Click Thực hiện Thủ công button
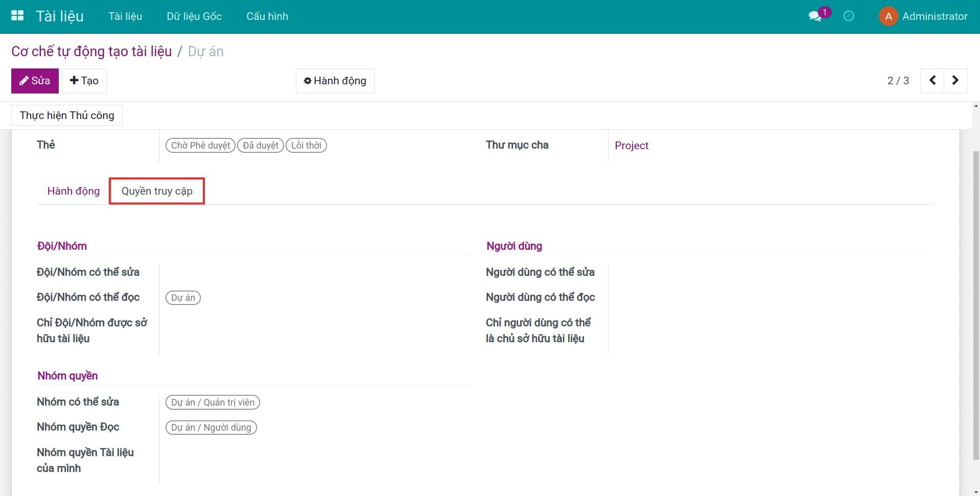The height and width of the screenshot is (496, 980). (x=67, y=115)
